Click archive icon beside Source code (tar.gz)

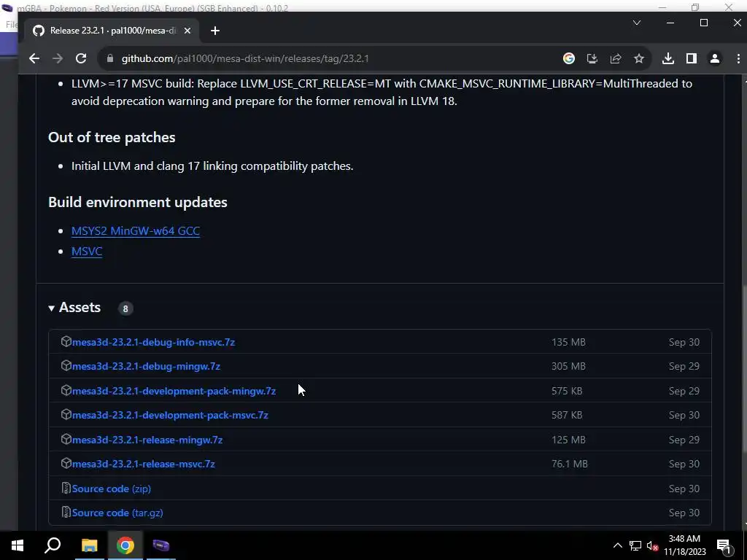[66, 513]
